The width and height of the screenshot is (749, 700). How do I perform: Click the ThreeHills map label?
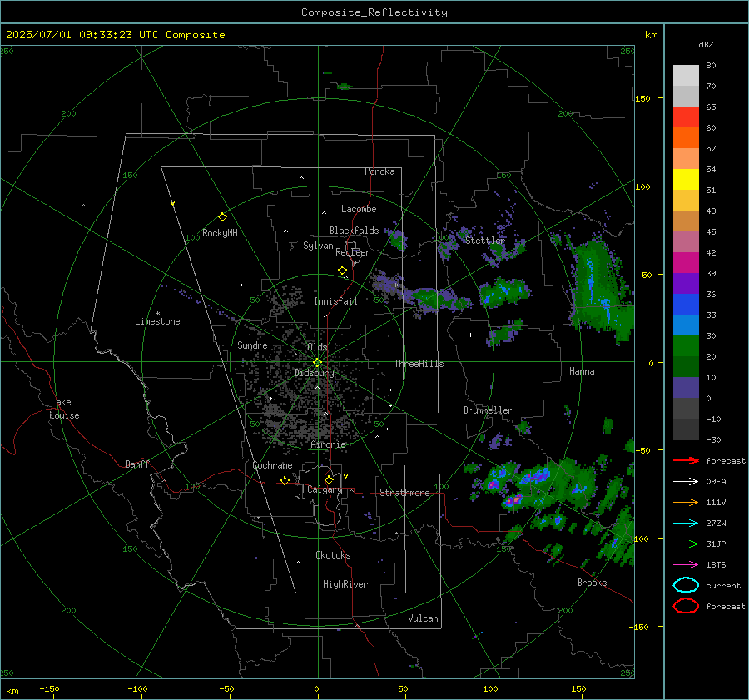pos(419,364)
